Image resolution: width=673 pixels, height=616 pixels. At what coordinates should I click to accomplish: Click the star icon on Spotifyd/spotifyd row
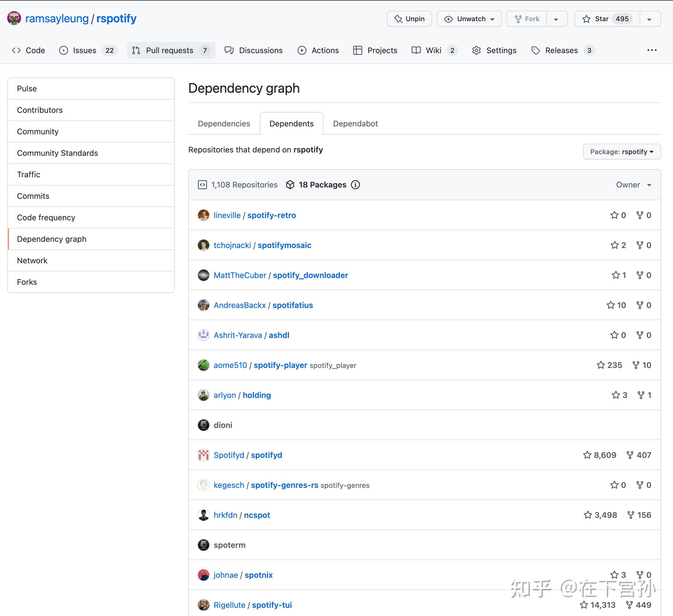587,455
